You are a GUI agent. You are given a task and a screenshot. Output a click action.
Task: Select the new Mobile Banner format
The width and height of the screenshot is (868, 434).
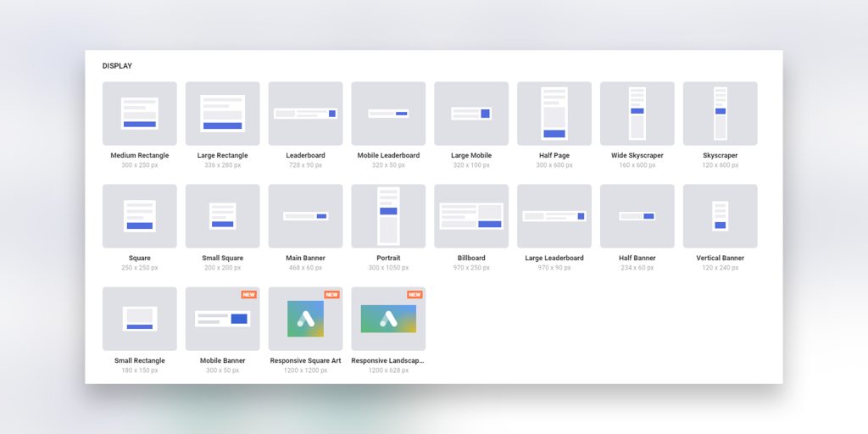pos(222,319)
